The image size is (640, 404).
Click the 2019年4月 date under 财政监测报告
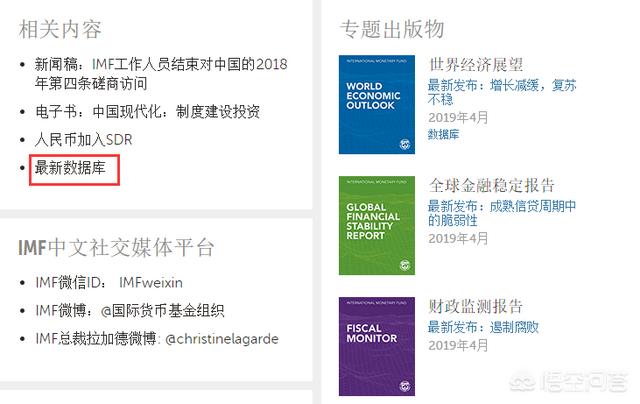[x=458, y=346]
